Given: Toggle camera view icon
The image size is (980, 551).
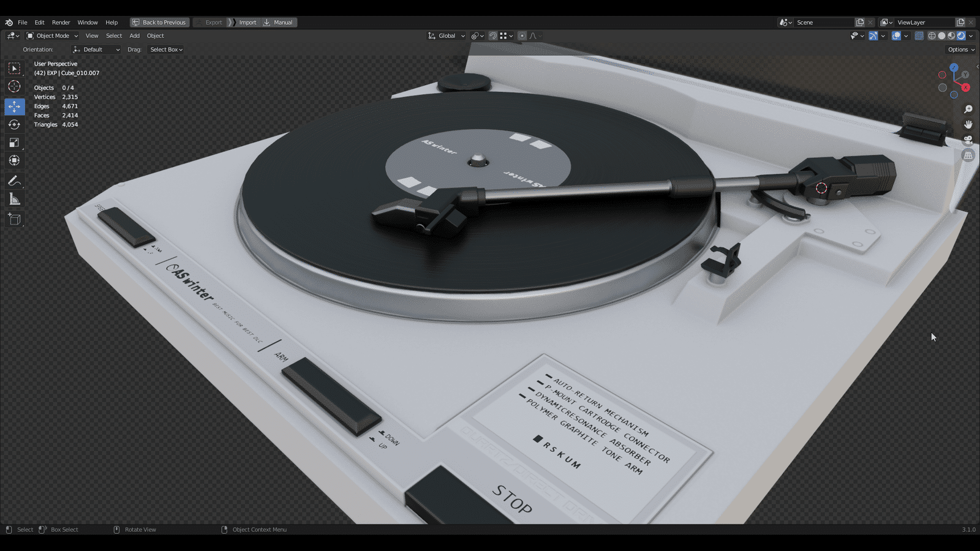Looking at the screenshot, I should pyautogui.click(x=968, y=140).
